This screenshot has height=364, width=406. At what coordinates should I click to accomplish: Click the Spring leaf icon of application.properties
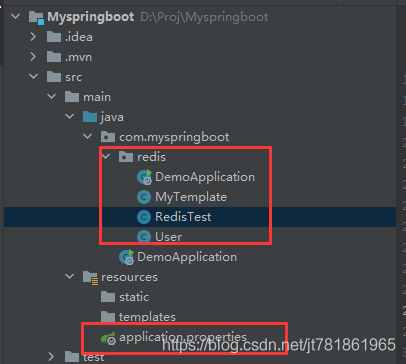[x=108, y=338]
